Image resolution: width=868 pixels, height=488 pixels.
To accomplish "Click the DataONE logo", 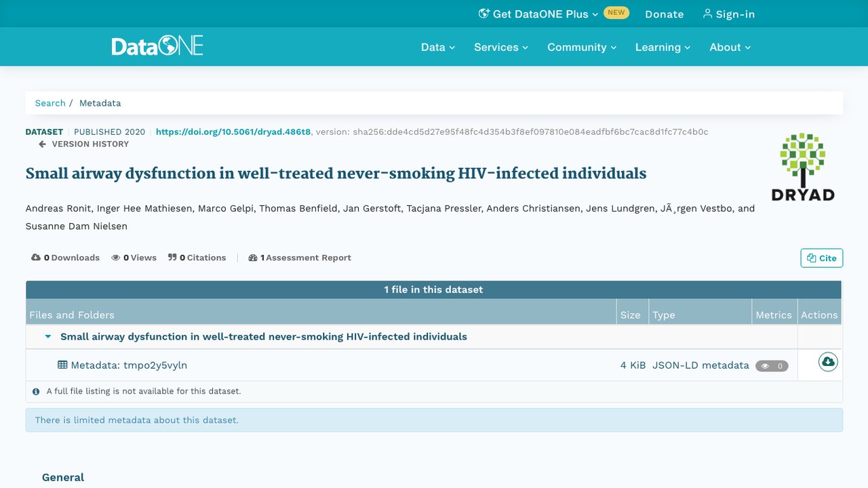I will [x=157, y=47].
